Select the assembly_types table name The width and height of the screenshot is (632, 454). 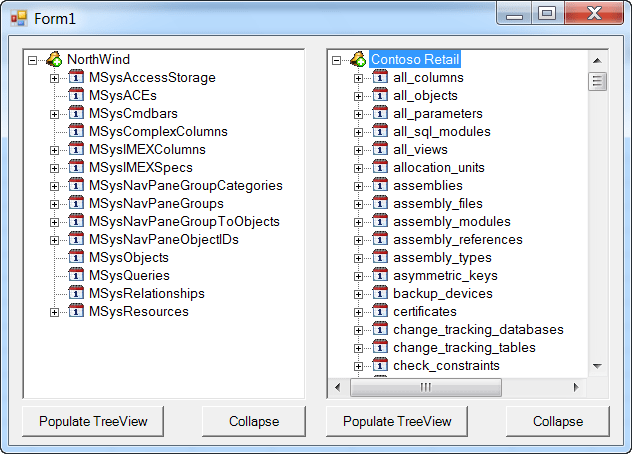pos(442,257)
